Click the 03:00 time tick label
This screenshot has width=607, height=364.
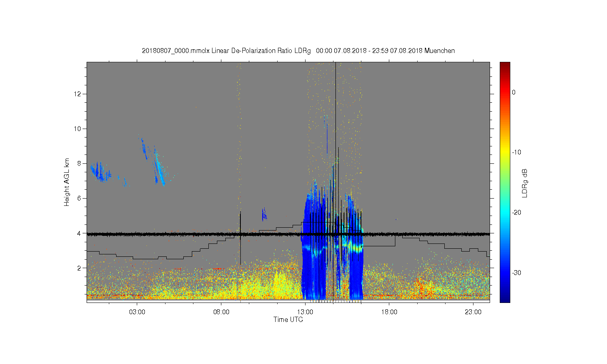coord(137,312)
